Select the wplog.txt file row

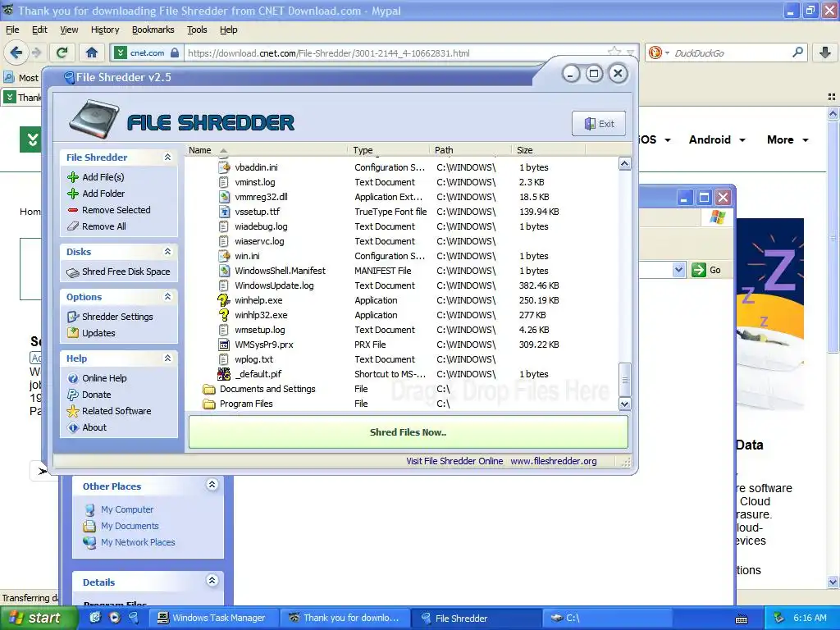[x=402, y=359]
